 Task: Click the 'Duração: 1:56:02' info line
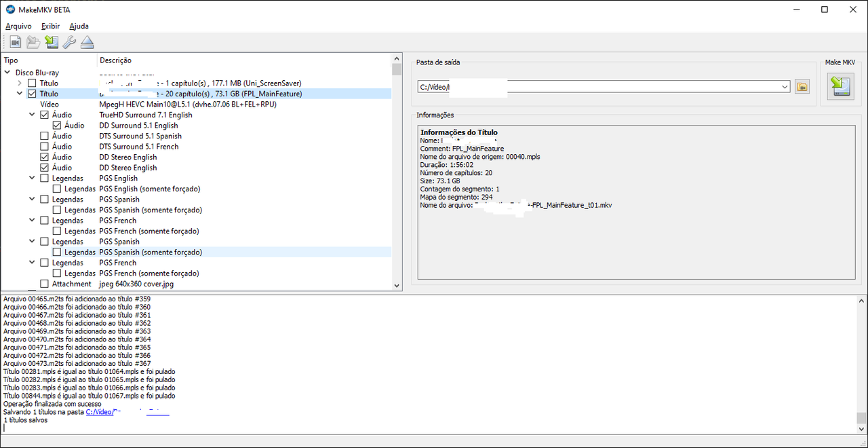446,165
